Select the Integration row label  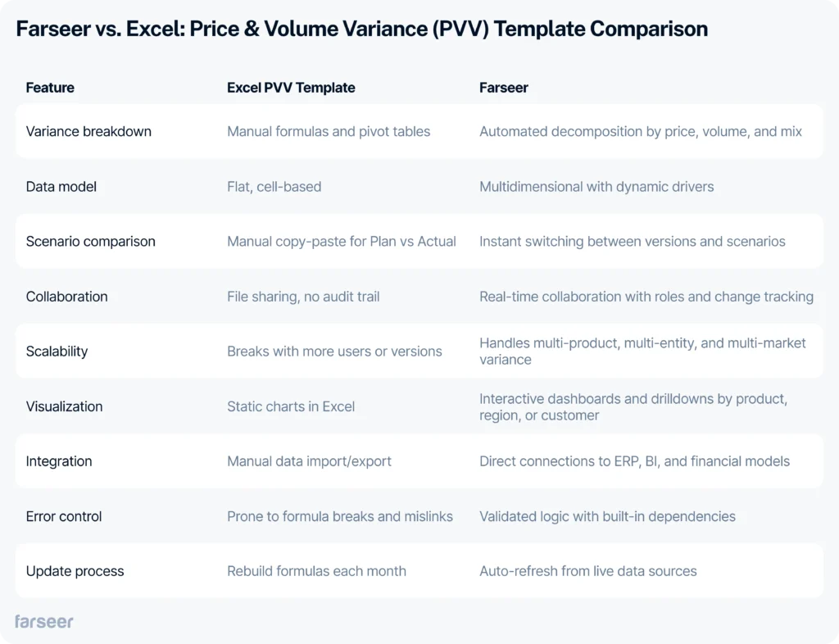pos(59,461)
